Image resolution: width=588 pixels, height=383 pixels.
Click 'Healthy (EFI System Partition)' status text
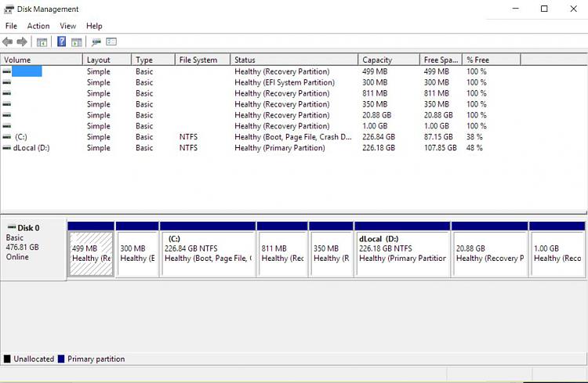coord(285,82)
